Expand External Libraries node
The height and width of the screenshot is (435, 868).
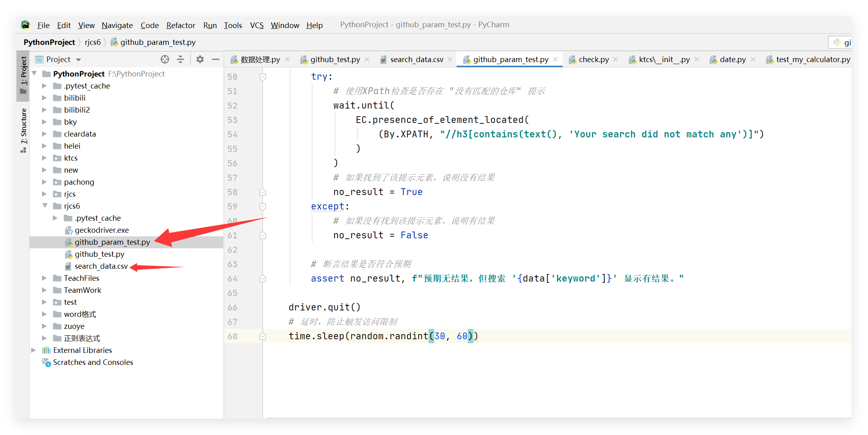click(x=34, y=350)
